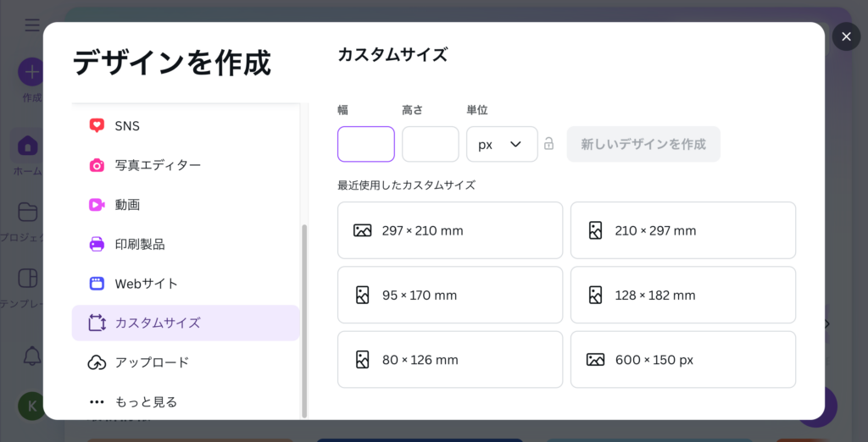This screenshot has height=442, width=868.
Task: Click the Webサイト browser icon
Action: pos(97,284)
